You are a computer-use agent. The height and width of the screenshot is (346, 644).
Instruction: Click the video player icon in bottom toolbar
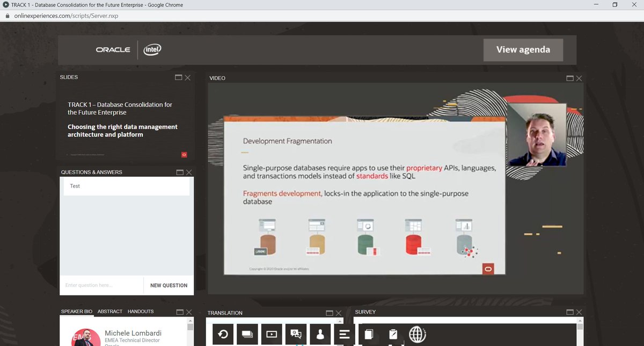(272, 334)
